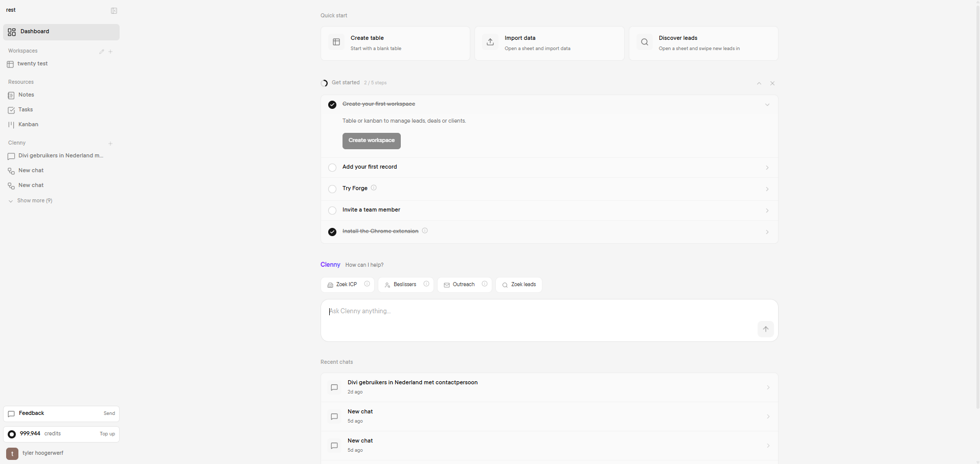
Task: Check the Try Forge step circle
Action: (x=332, y=189)
